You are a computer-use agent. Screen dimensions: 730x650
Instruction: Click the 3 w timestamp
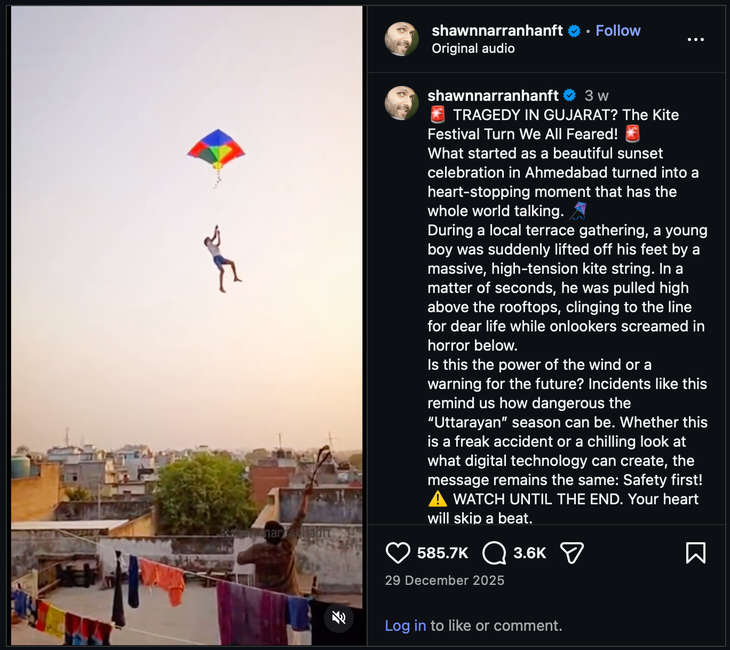coord(596,95)
